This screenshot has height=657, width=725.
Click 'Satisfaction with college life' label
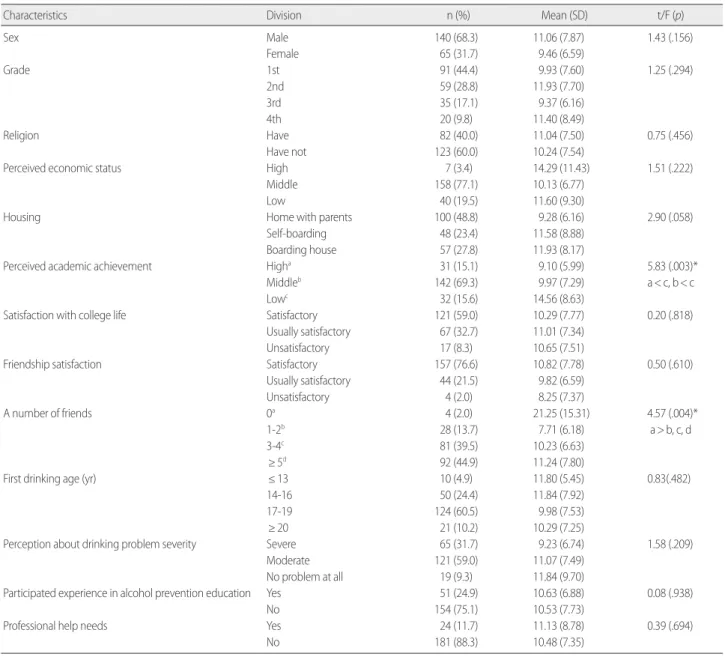pyautogui.click(x=64, y=315)
